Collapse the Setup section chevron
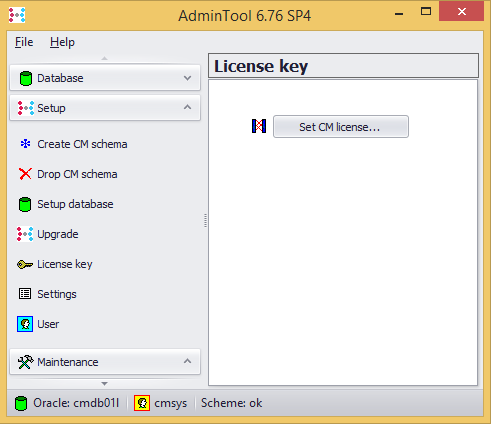The image size is (491, 424). click(x=188, y=107)
